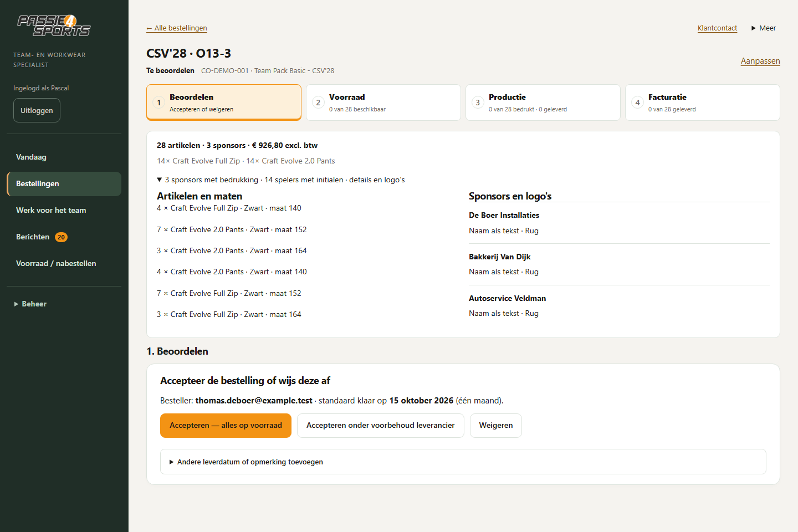
Task: Click the 14× Craft Evolve summary line
Action: coord(246,161)
